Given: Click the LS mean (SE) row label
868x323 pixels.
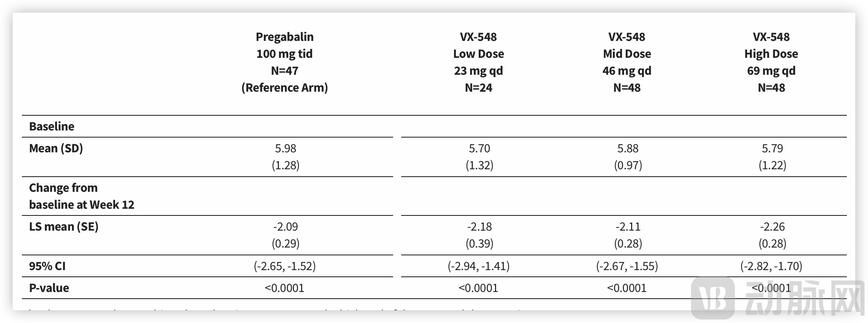Looking at the screenshot, I should click(x=64, y=227).
